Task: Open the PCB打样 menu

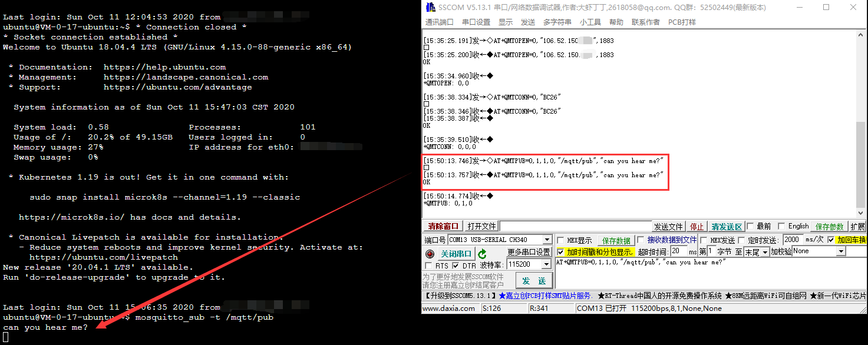Action: click(x=682, y=22)
